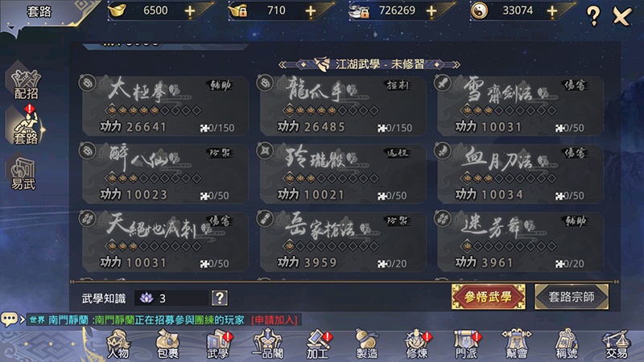Add gold ingots with plus next to 6500
The height and width of the screenshot is (362, 644).
point(190,11)
